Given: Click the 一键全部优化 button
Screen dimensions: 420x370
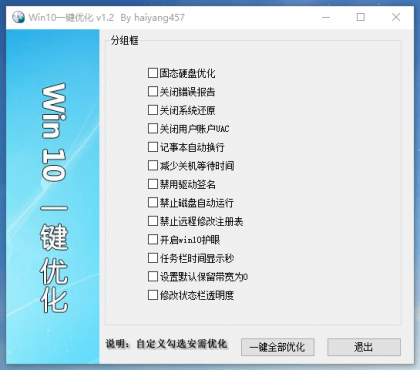Looking at the screenshot, I should tap(278, 347).
